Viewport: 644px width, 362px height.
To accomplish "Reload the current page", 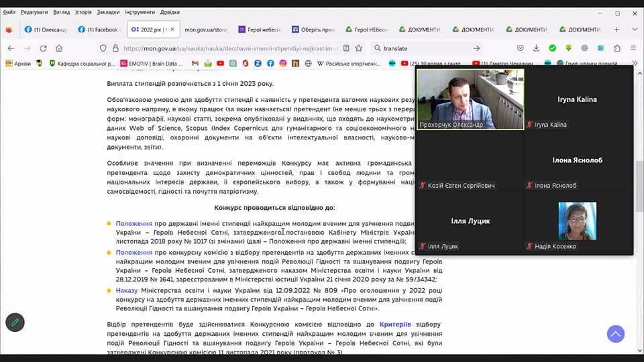I will point(43,48).
